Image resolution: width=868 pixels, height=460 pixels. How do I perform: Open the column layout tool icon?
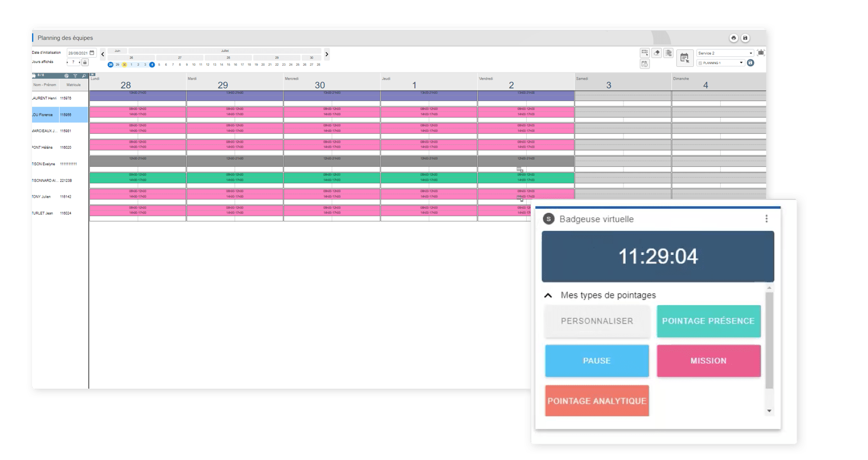(668, 53)
